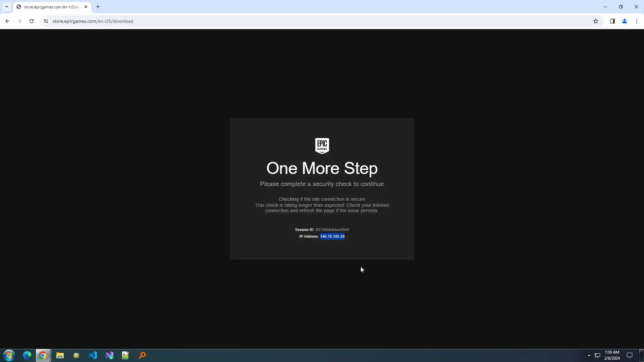The image size is (644, 362).
Task: Close the store.epicgames.com tab
Action: (x=86, y=7)
